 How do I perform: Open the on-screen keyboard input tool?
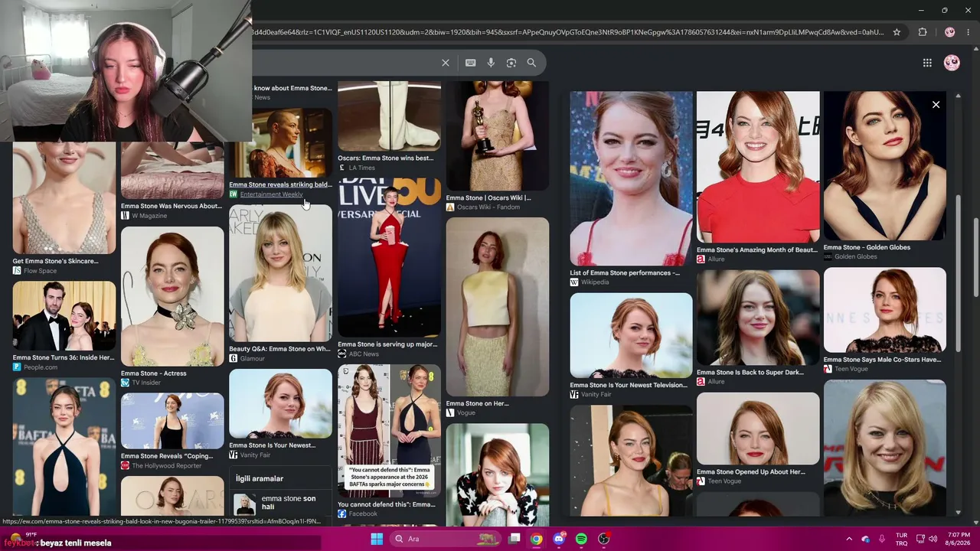coord(471,63)
